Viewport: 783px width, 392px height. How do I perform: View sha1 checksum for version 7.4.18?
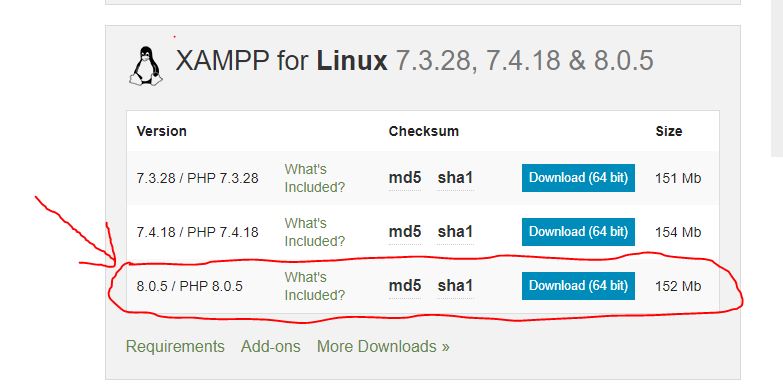click(455, 232)
